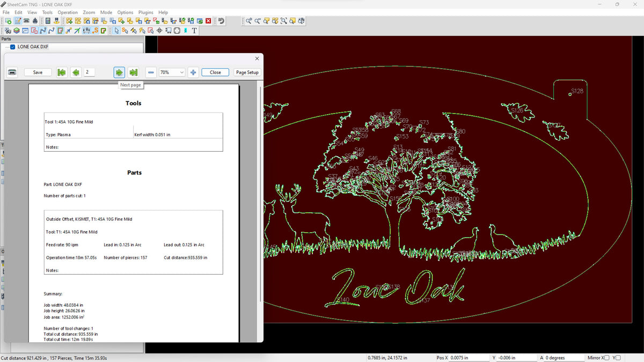The height and width of the screenshot is (362, 644).
Task: Click the last magnifier icon in the zoom toolbar
Action: pos(301,21)
